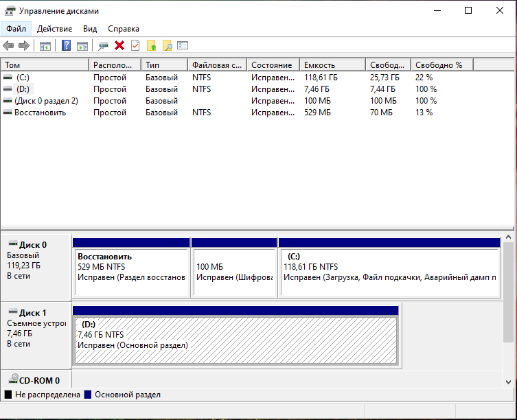Open Help via the blue question mark icon
This screenshot has height=420, width=517.
[67, 45]
